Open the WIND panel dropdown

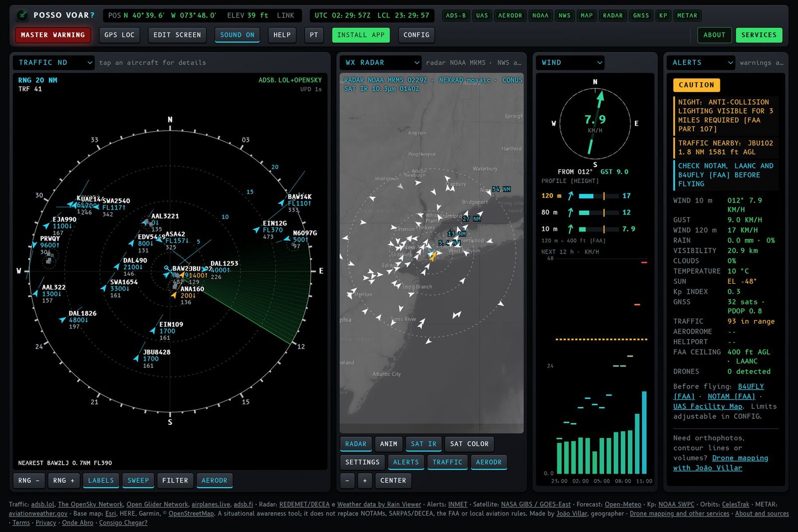coord(571,62)
